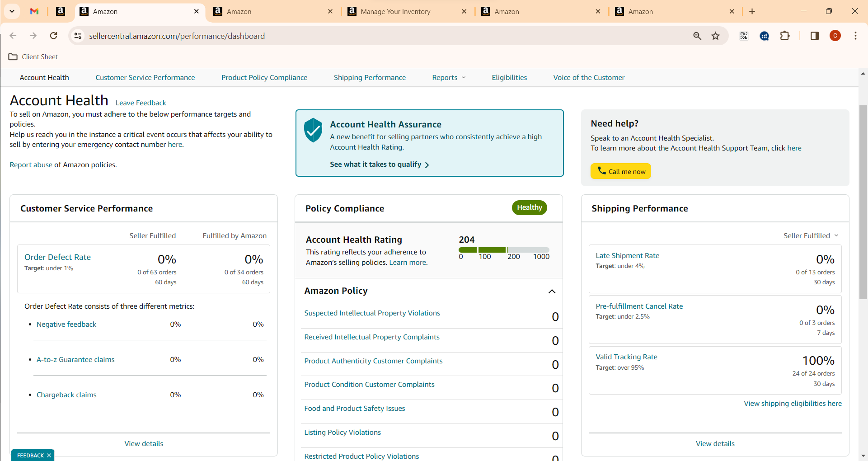Open Voice of the Customer nav tab
The width and height of the screenshot is (868, 461).
coord(589,78)
